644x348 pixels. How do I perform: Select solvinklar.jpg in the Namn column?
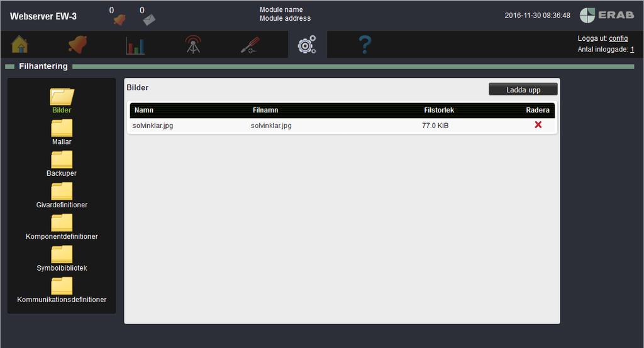coord(153,126)
